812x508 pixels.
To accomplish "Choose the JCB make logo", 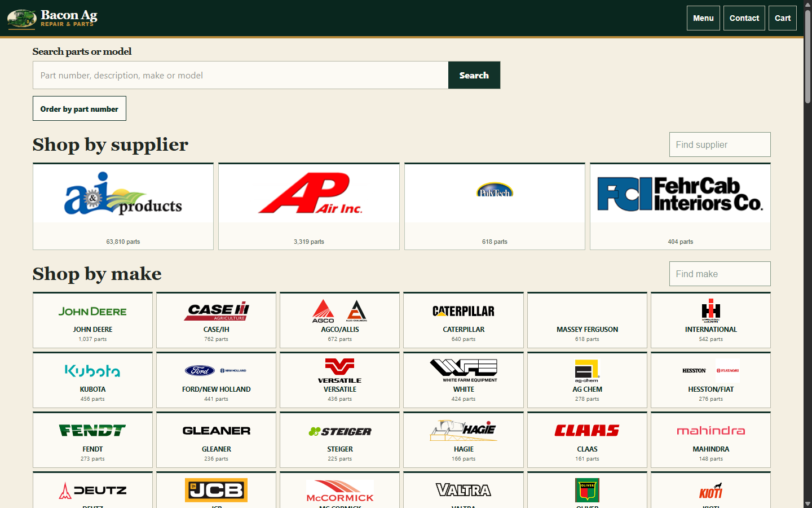I will [x=217, y=490].
